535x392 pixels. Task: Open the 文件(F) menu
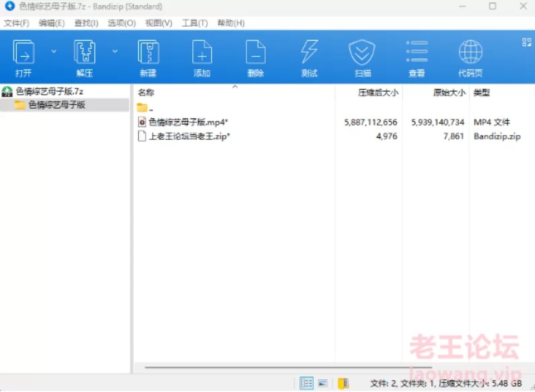click(x=16, y=23)
